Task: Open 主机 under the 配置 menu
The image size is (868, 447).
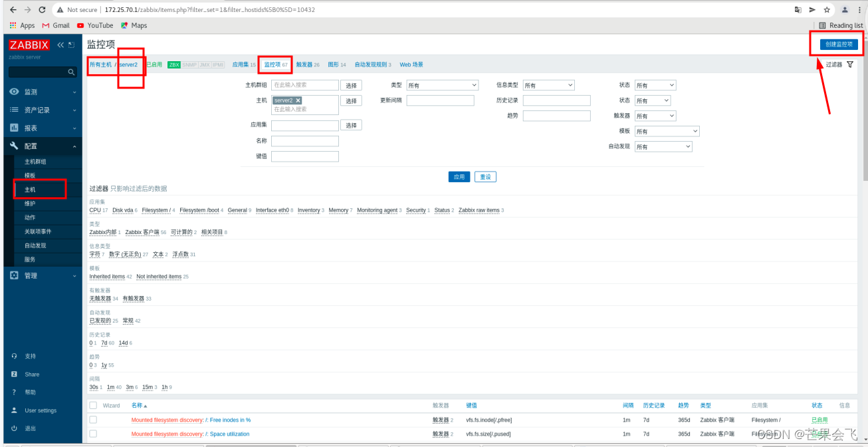Action: [30, 190]
